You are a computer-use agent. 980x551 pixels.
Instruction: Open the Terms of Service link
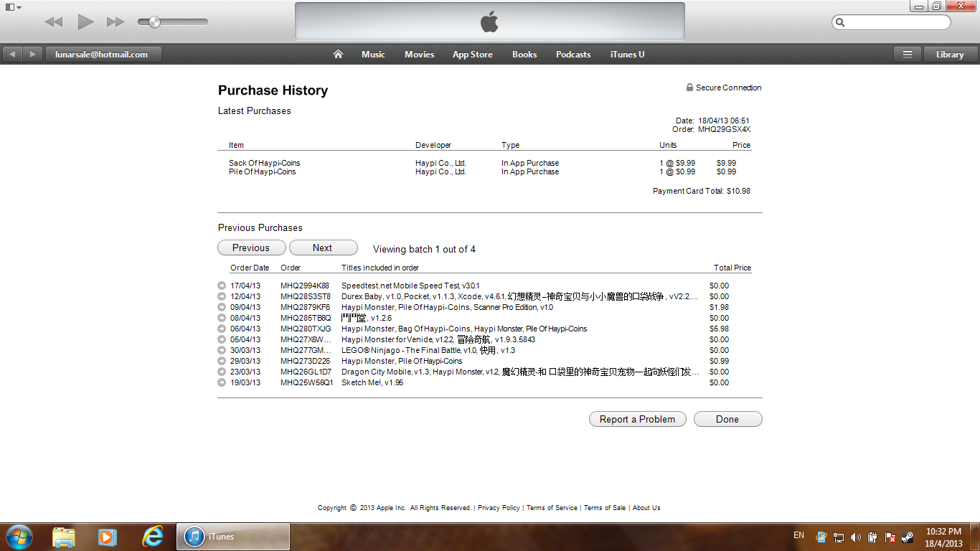(552, 508)
